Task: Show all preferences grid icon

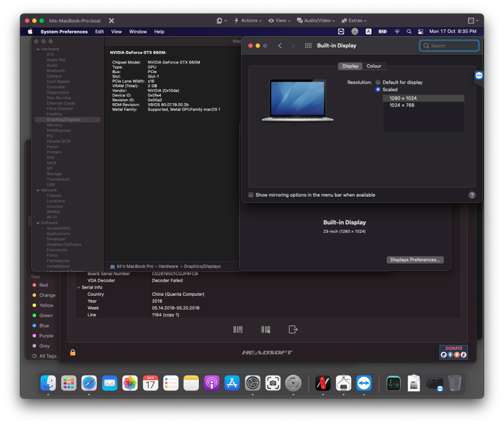Action: pyautogui.click(x=308, y=46)
